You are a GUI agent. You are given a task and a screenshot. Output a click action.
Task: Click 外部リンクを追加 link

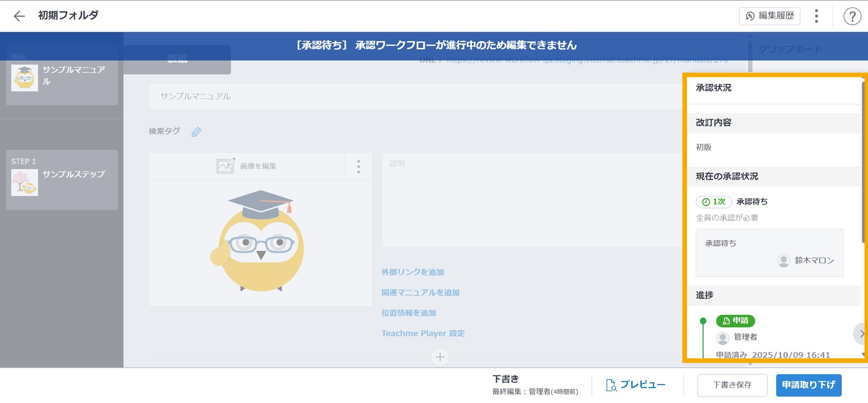point(412,272)
